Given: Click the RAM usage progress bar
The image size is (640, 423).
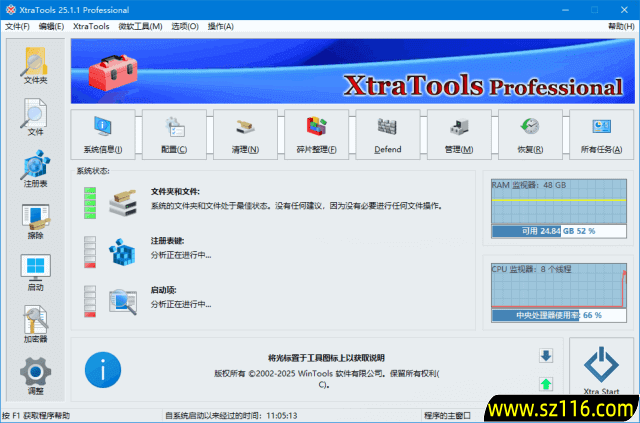Looking at the screenshot, I should point(561,230).
